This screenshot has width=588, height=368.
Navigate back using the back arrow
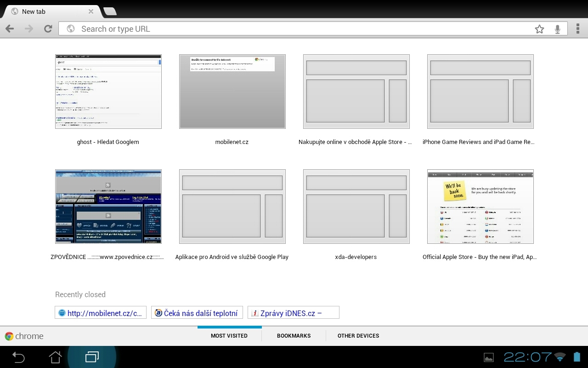tap(9, 28)
